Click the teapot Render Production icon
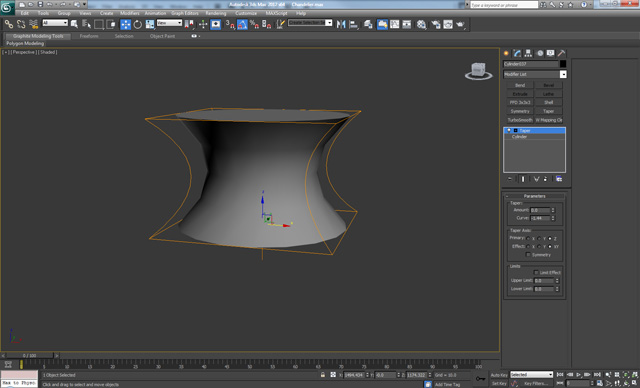This screenshot has height=388, width=640. pyautogui.click(x=460, y=24)
